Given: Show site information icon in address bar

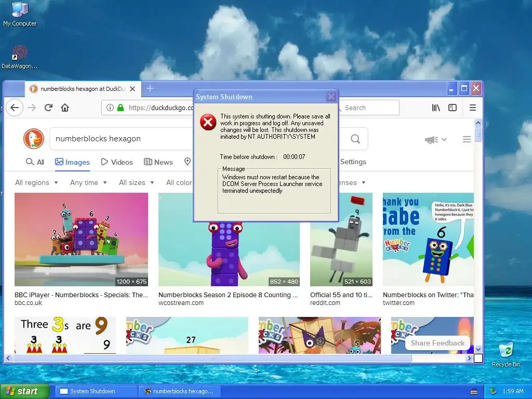Looking at the screenshot, I should (110, 108).
